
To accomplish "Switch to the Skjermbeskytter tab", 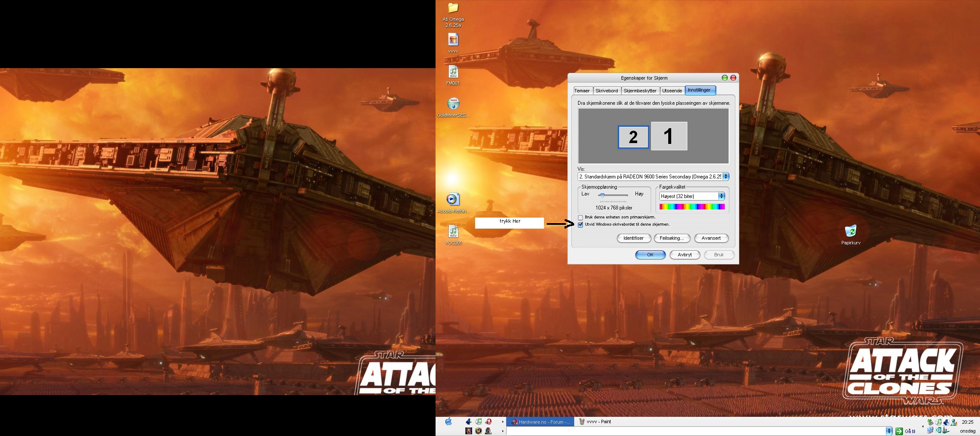I will (640, 91).
